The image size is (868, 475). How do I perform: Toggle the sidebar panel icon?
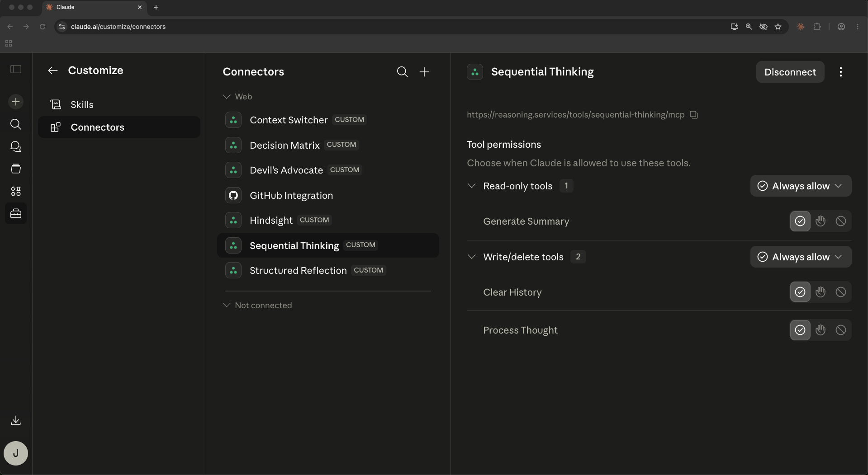pyautogui.click(x=16, y=69)
